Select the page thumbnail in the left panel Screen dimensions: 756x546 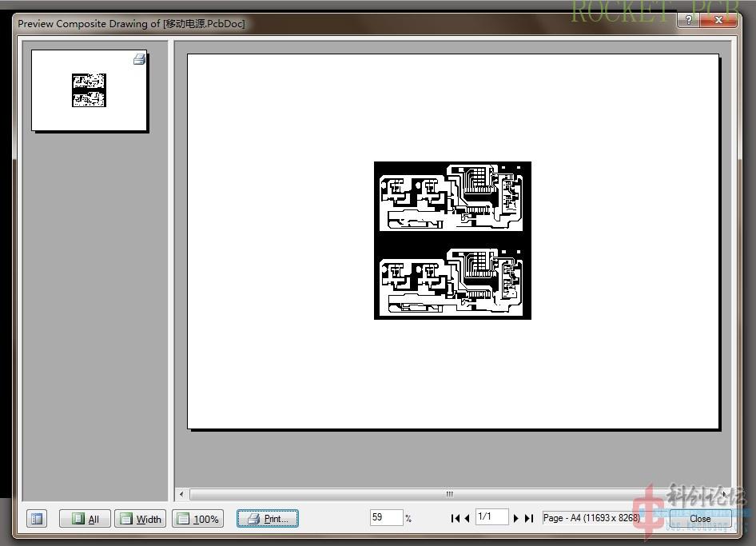click(89, 90)
